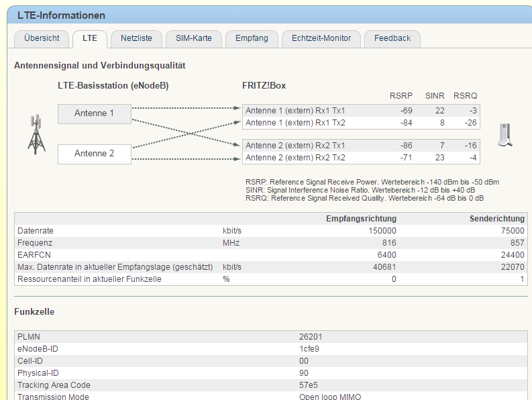
Task: Open the Echtzeit-Monitor tab
Action: pos(321,38)
